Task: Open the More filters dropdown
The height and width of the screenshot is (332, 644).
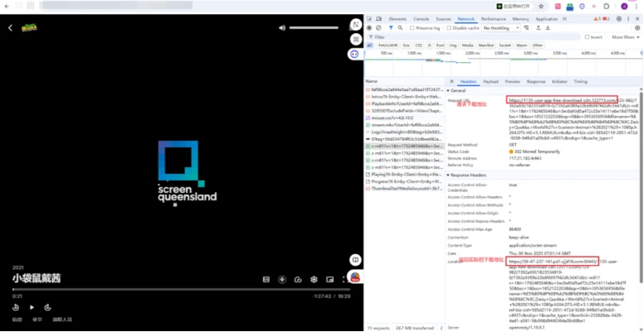Action: click(x=626, y=37)
